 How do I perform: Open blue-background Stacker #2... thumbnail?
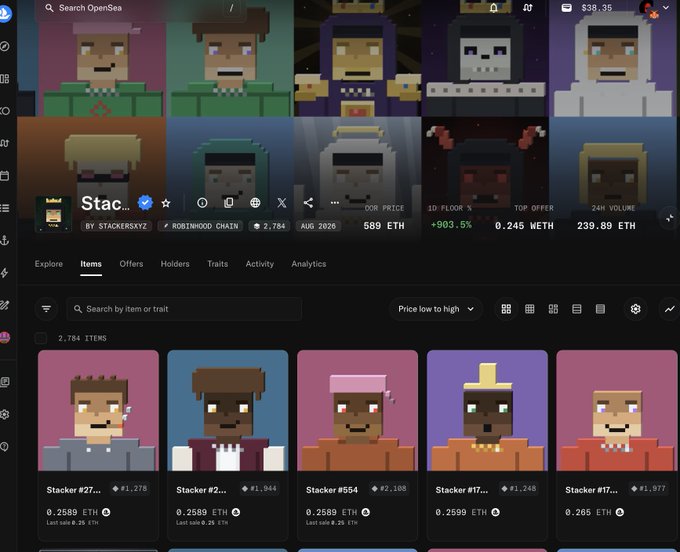click(x=228, y=410)
